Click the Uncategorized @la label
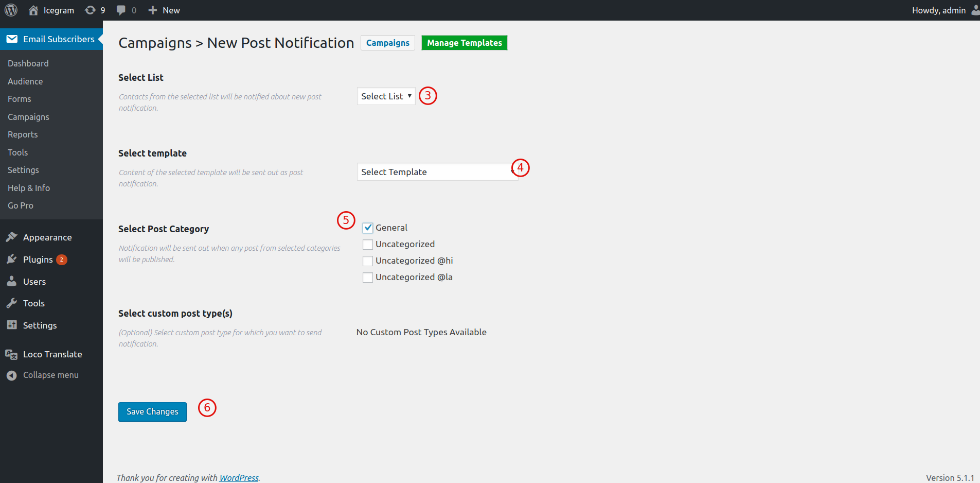The width and height of the screenshot is (980, 483). coord(414,277)
